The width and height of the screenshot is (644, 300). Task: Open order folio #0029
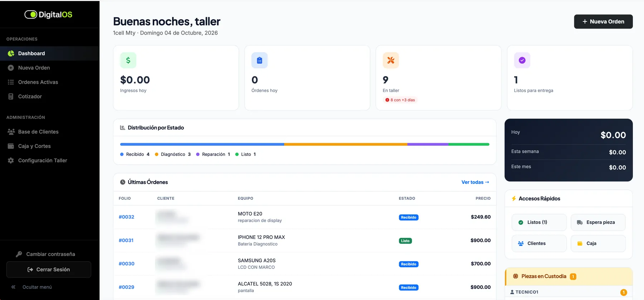(x=126, y=287)
